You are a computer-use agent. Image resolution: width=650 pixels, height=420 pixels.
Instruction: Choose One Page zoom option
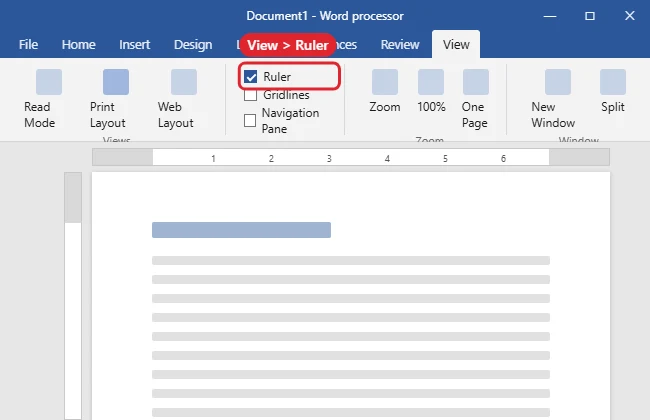[x=475, y=99]
